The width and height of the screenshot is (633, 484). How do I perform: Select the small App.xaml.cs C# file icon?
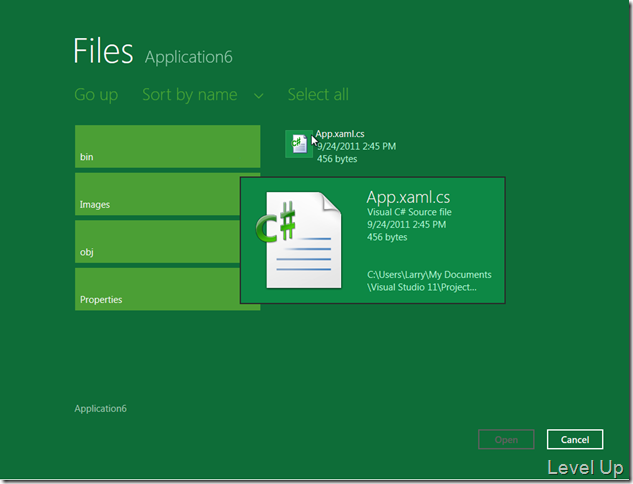(299, 144)
